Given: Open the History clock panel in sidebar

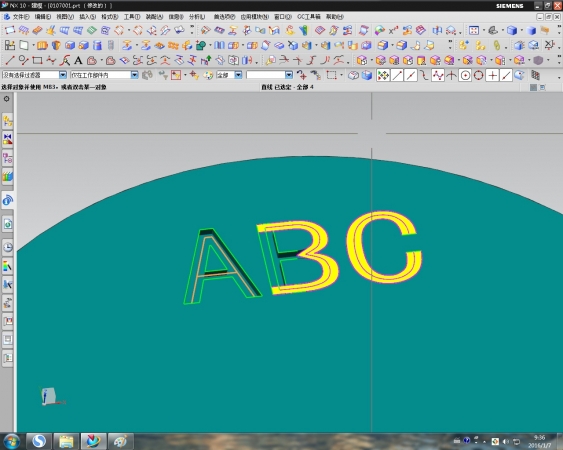Looking at the screenshot, I should [8, 247].
